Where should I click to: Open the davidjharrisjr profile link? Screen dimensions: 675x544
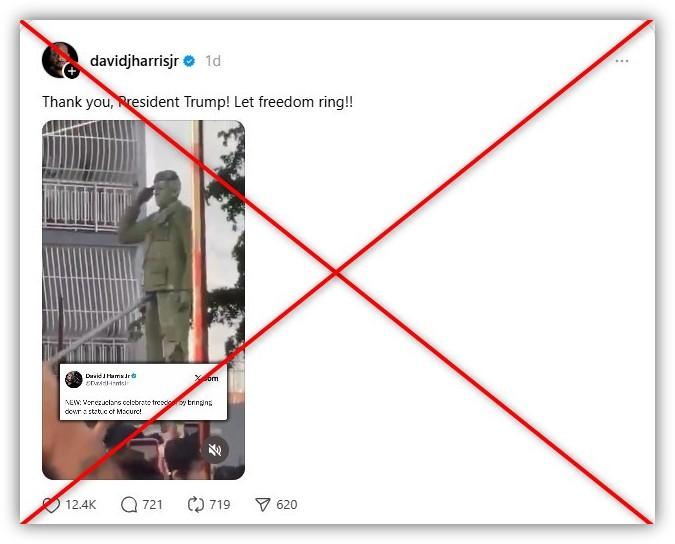point(134,61)
